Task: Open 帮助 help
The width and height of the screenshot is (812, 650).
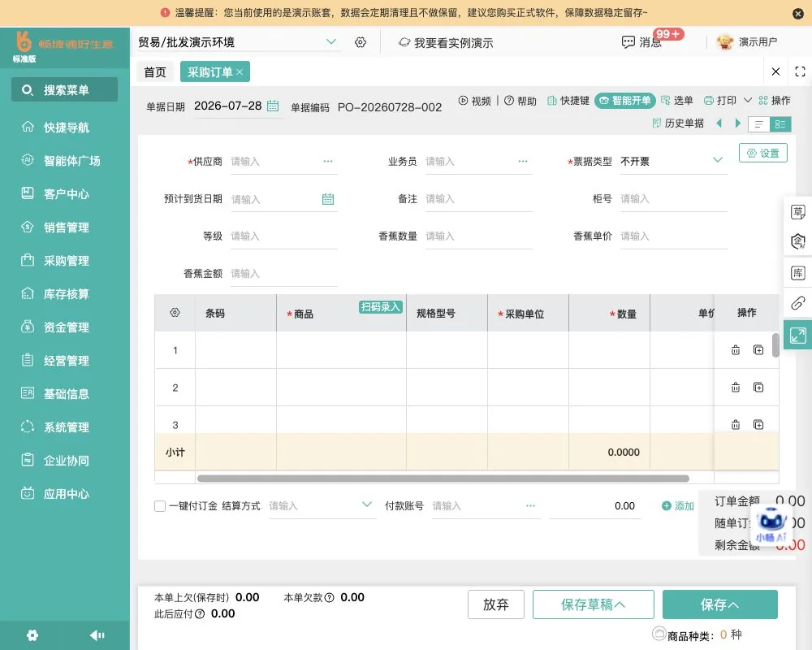Action: pyautogui.click(x=520, y=101)
